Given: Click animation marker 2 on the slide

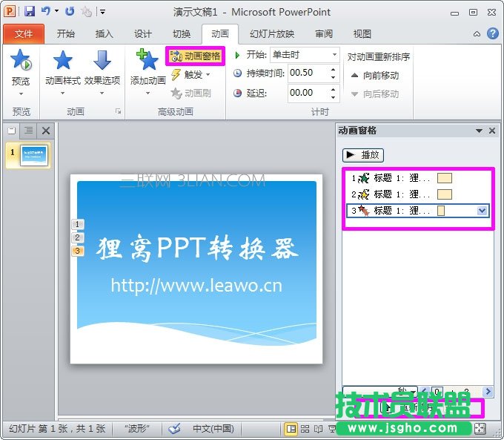Looking at the screenshot, I should [78, 237].
